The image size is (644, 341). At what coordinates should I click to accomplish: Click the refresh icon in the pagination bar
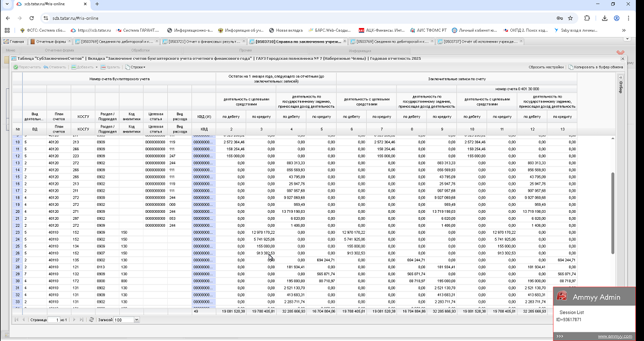91,319
